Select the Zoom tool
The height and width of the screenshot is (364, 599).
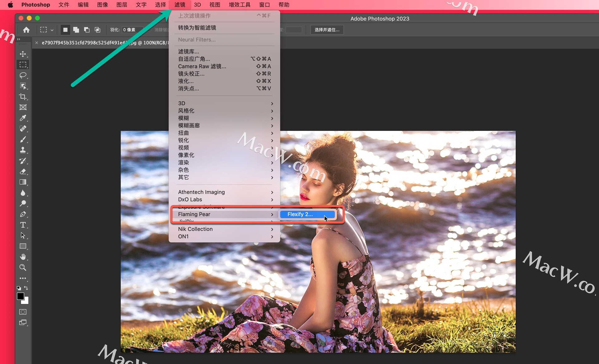(x=23, y=267)
